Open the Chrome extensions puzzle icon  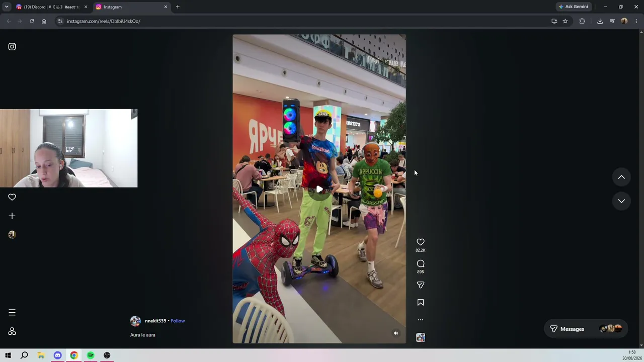[582, 21]
